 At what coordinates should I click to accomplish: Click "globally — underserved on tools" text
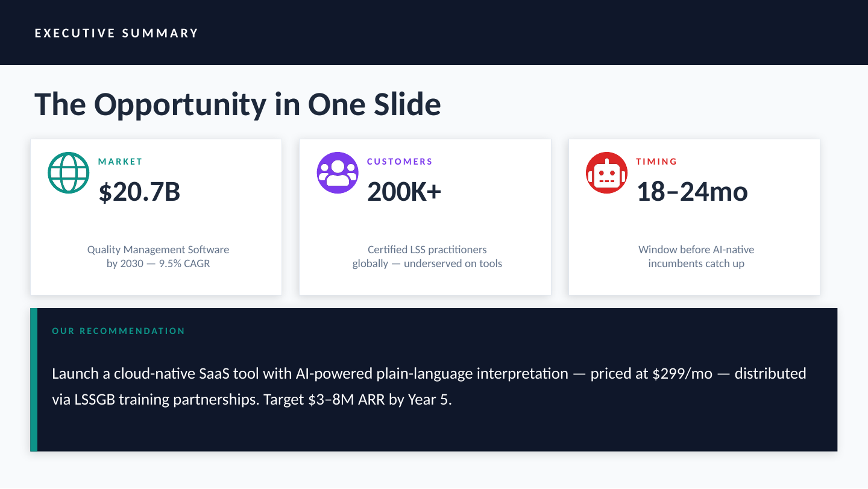click(x=427, y=263)
